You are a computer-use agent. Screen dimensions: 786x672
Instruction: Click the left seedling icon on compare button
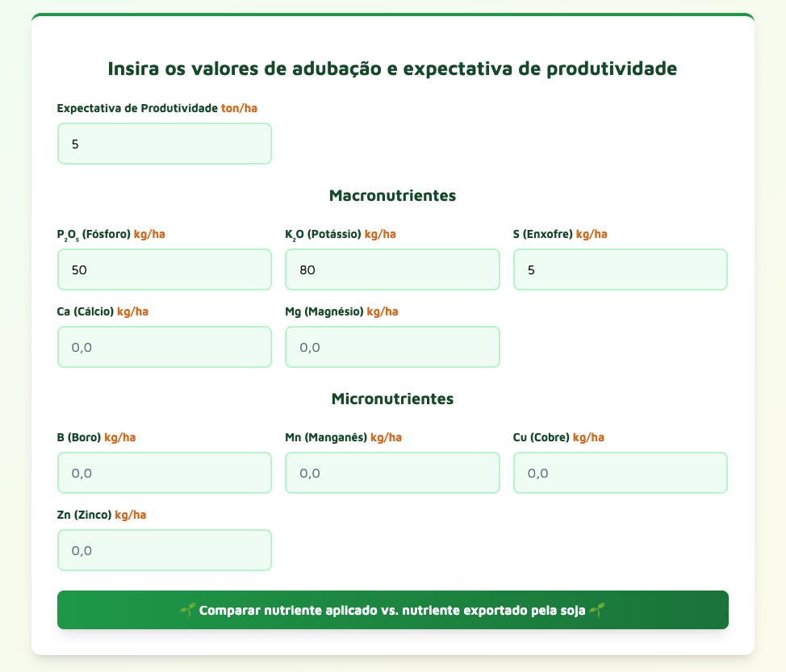(x=187, y=610)
